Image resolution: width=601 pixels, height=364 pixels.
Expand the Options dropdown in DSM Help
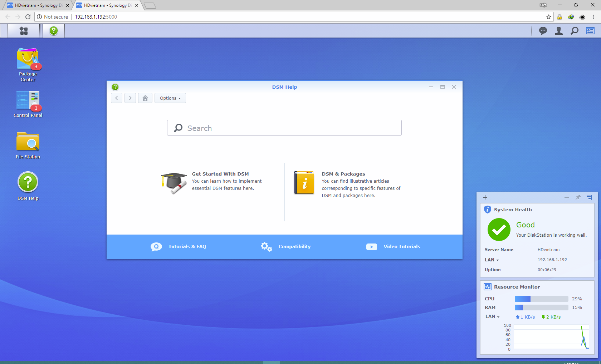tap(170, 98)
